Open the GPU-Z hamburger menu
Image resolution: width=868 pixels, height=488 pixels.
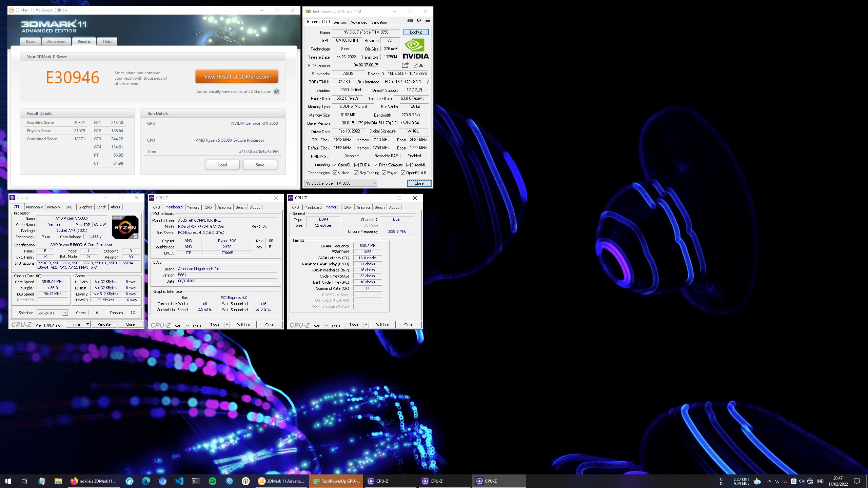(x=428, y=21)
